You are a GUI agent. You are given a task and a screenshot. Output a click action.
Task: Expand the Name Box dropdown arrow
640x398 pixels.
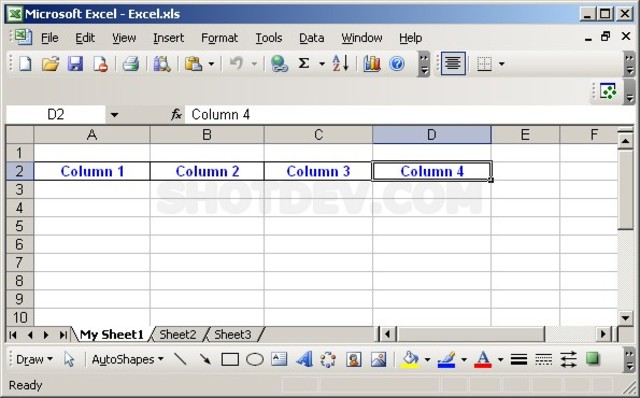click(114, 115)
